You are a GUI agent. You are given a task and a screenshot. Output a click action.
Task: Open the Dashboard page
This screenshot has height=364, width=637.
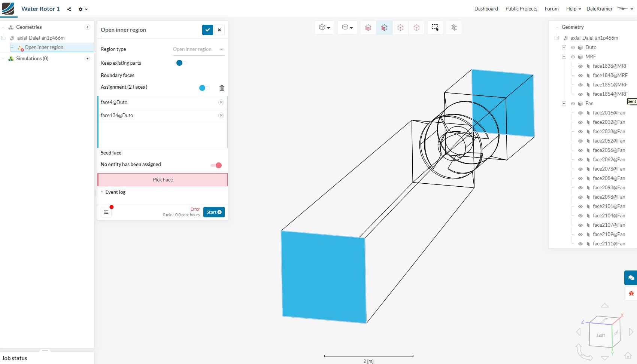tap(486, 9)
